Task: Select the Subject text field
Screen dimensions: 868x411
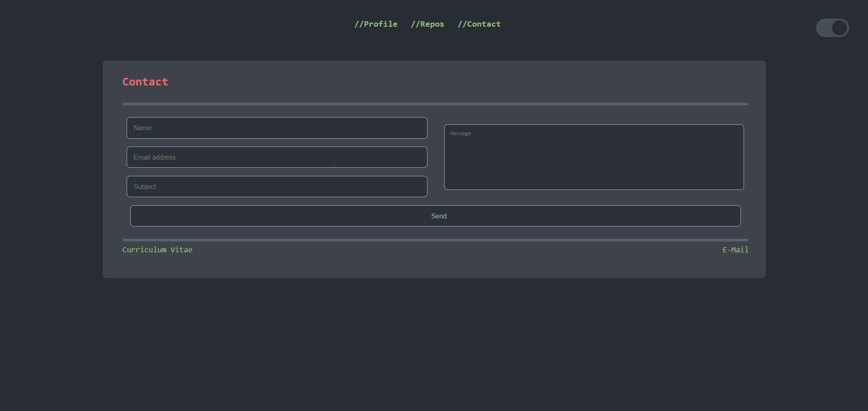Action: pos(277,187)
